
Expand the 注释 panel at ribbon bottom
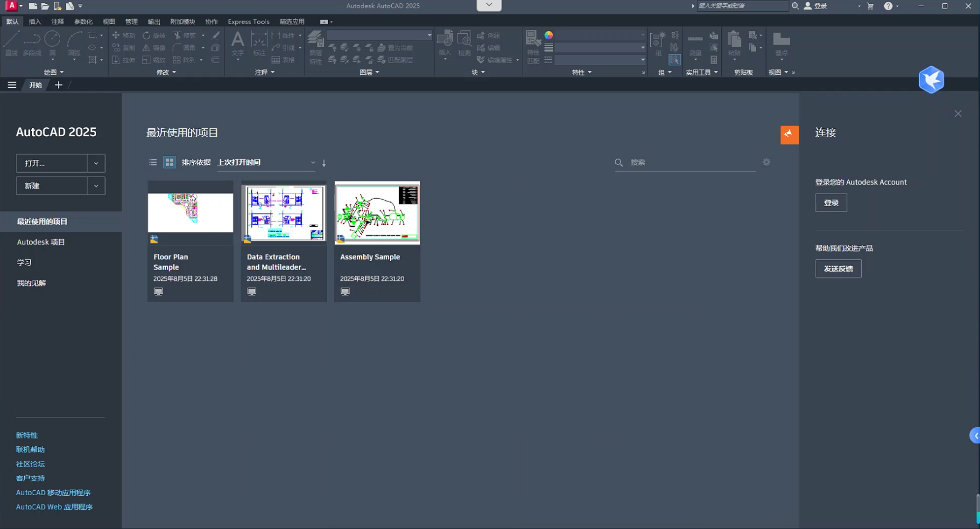coord(265,72)
